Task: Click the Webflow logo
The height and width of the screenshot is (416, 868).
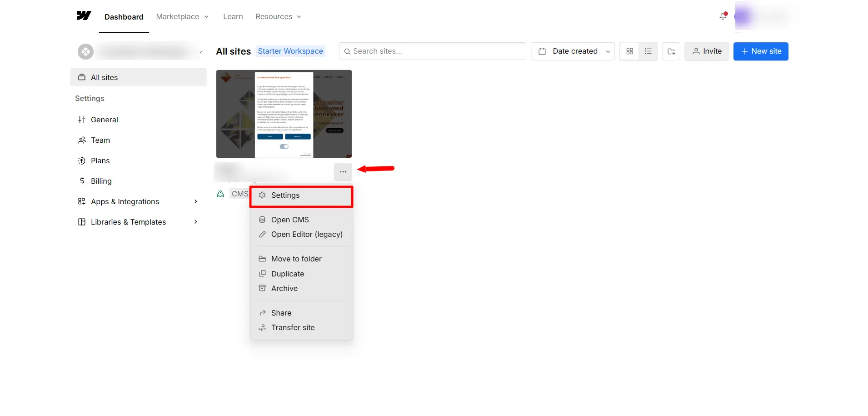Action: pyautogui.click(x=84, y=16)
